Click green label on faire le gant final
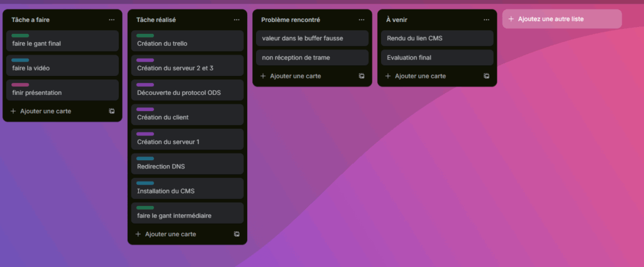644x267 pixels. click(20, 36)
